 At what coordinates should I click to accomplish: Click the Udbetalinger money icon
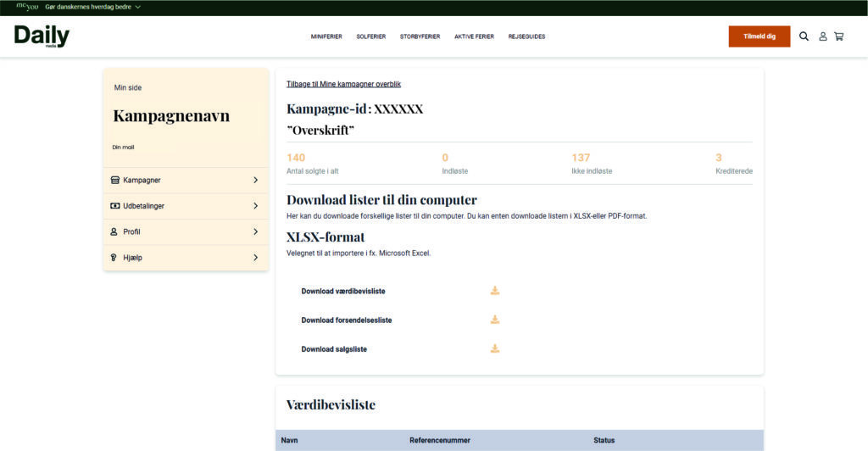(x=114, y=206)
